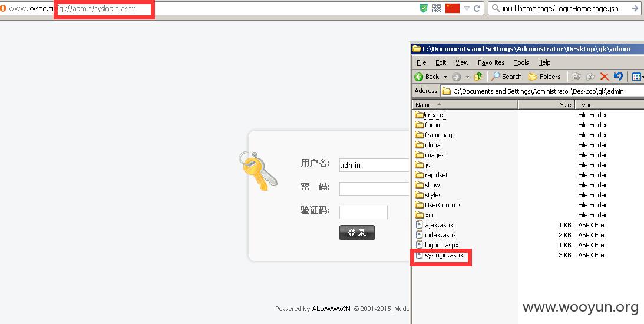
Task: Click the Explorer Address bar path
Action: coord(543,91)
